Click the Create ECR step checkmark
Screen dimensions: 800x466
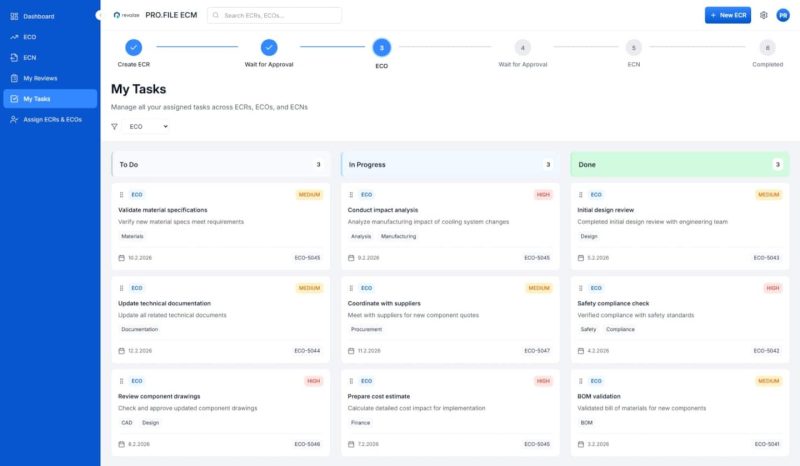[x=134, y=47]
